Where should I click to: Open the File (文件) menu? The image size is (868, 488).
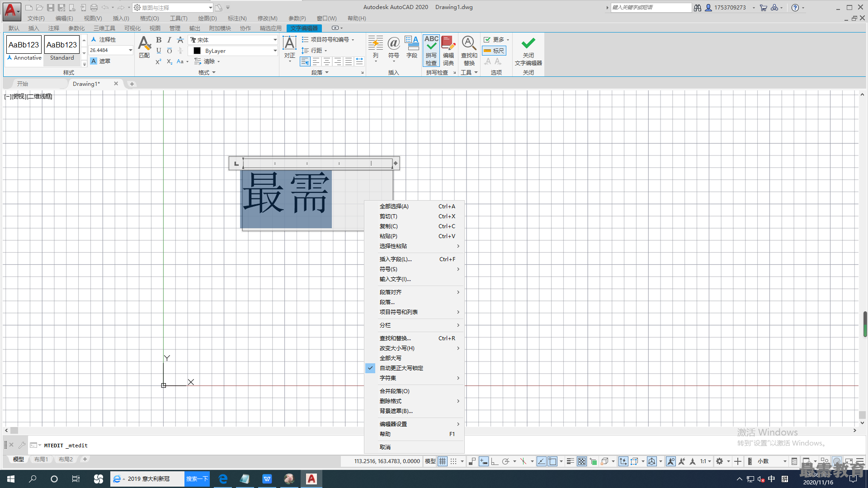(x=36, y=19)
